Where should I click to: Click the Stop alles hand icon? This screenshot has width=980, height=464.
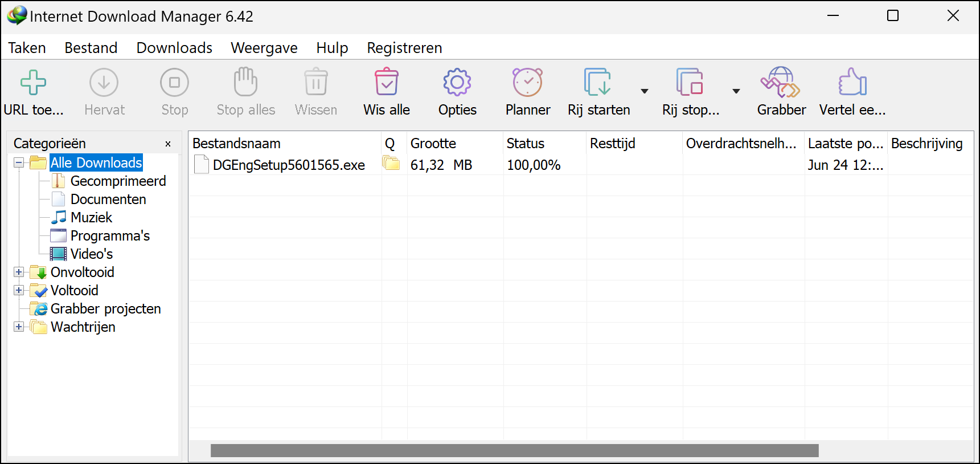pyautogui.click(x=245, y=82)
